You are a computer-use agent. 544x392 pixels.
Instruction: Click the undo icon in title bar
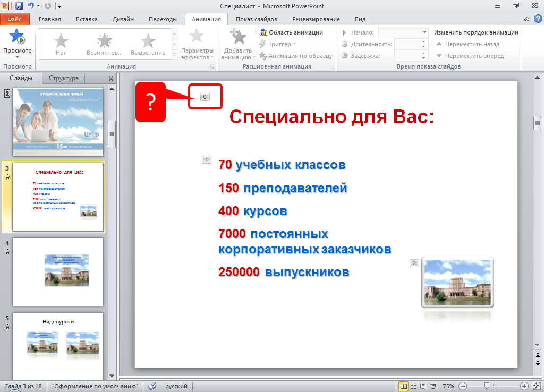[31, 6]
